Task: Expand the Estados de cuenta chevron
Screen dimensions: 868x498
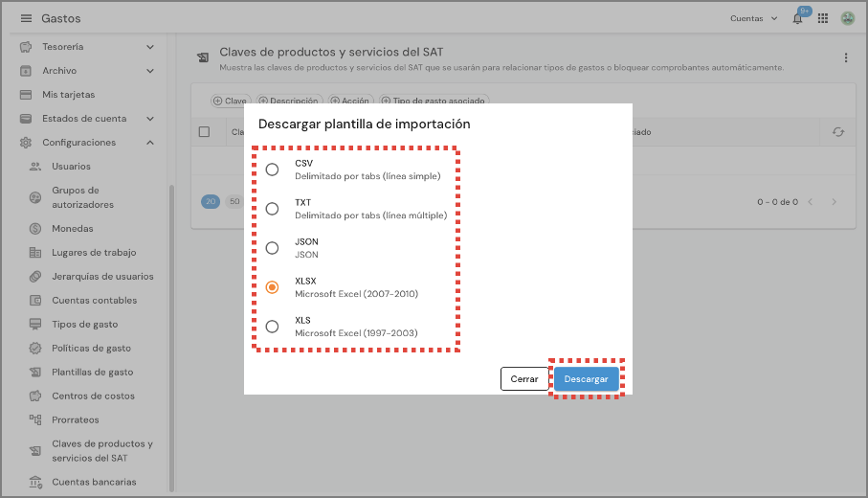Action: pyautogui.click(x=150, y=119)
